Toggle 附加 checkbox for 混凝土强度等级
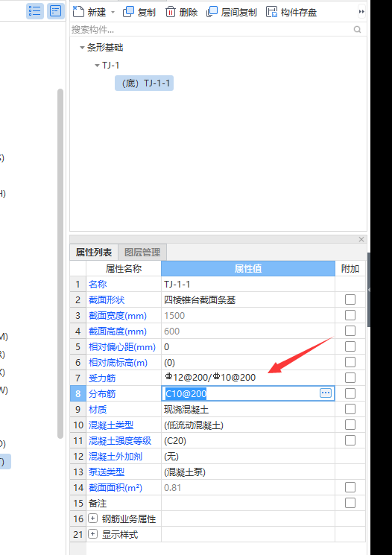The height and width of the screenshot is (555, 392). 350,440
